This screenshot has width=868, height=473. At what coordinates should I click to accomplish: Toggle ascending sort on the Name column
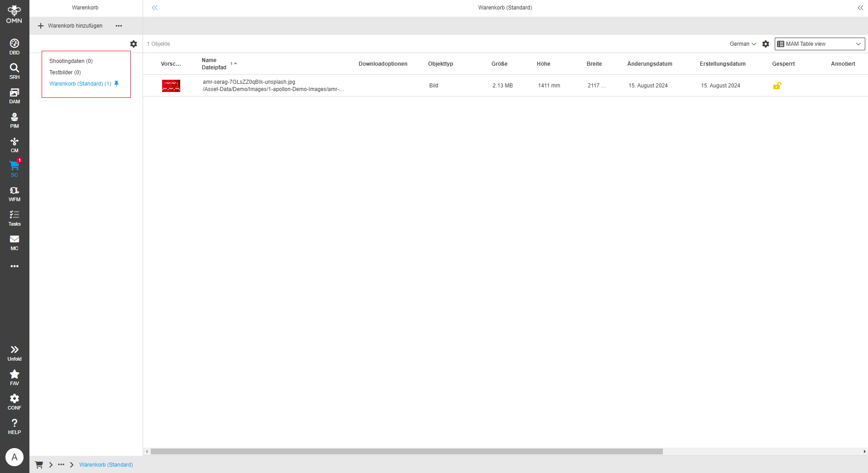click(234, 63)
